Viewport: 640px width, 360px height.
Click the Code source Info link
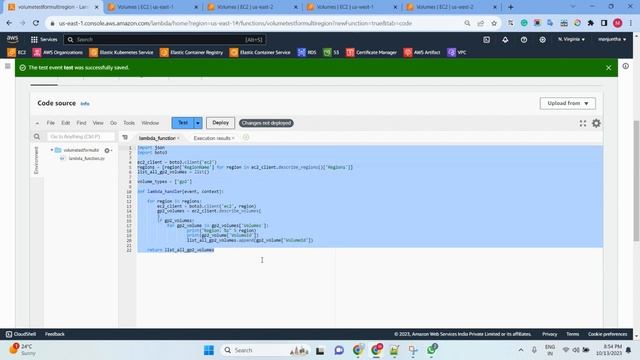[x=85, y=104]
